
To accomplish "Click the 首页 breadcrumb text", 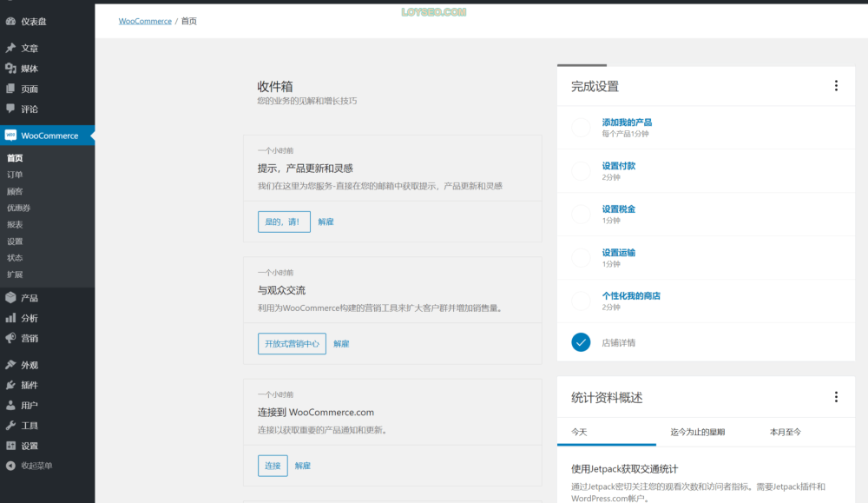I will [x=188, y=21].
